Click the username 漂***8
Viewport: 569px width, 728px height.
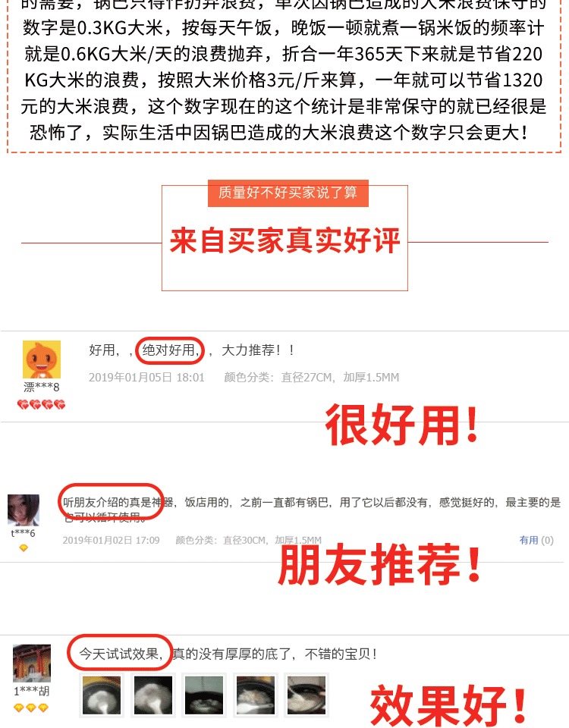(42, 388)
